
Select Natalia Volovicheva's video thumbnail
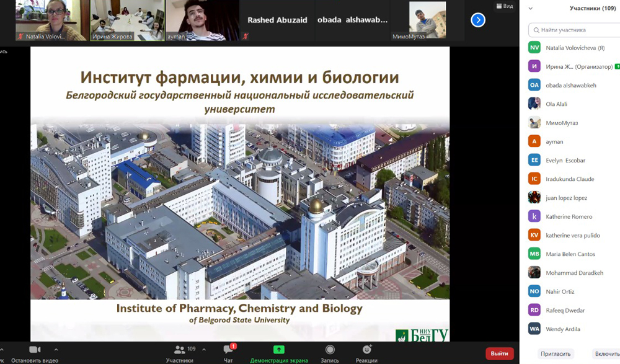(52, 20)
